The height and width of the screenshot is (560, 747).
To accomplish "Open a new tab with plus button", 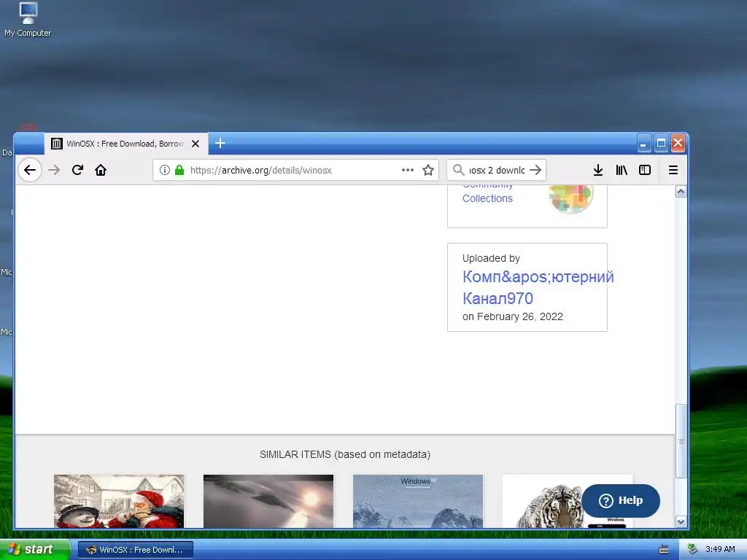I will coord(220,143).
